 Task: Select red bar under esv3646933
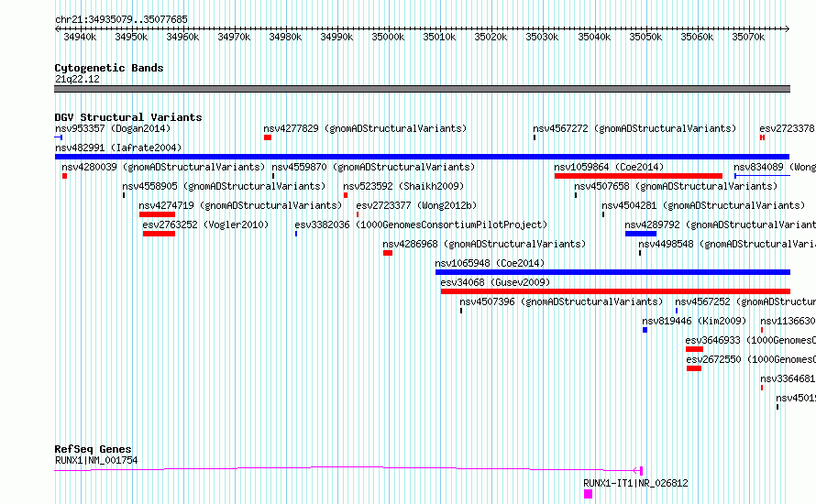tap(694, 349)
